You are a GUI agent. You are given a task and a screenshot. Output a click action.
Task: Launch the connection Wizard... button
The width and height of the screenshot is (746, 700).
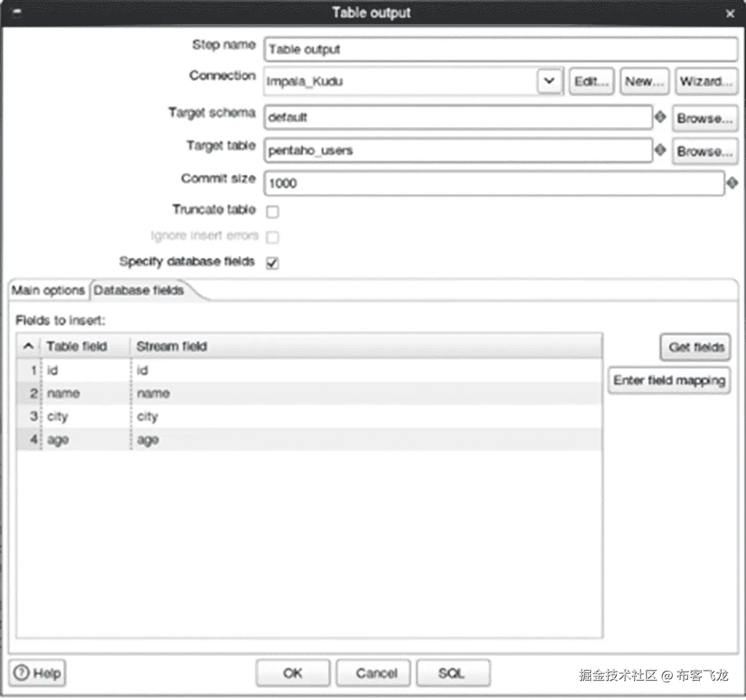click(706, 81)
